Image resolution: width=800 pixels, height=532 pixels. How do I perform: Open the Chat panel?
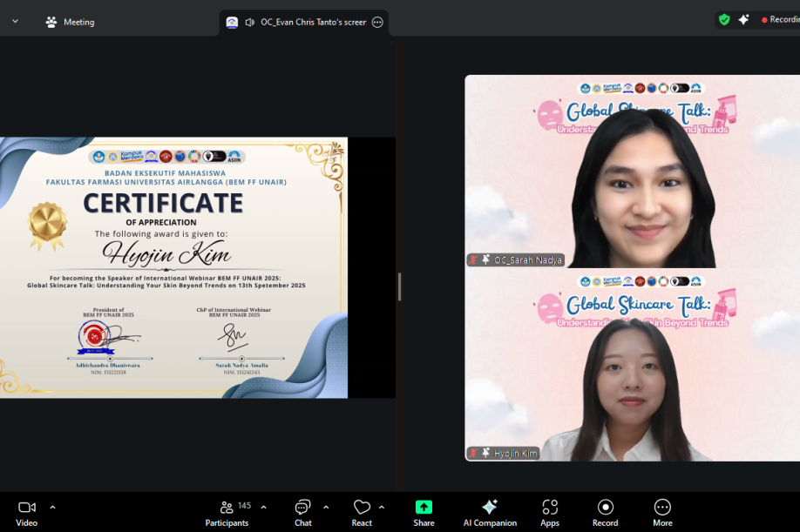pos(303,513)
